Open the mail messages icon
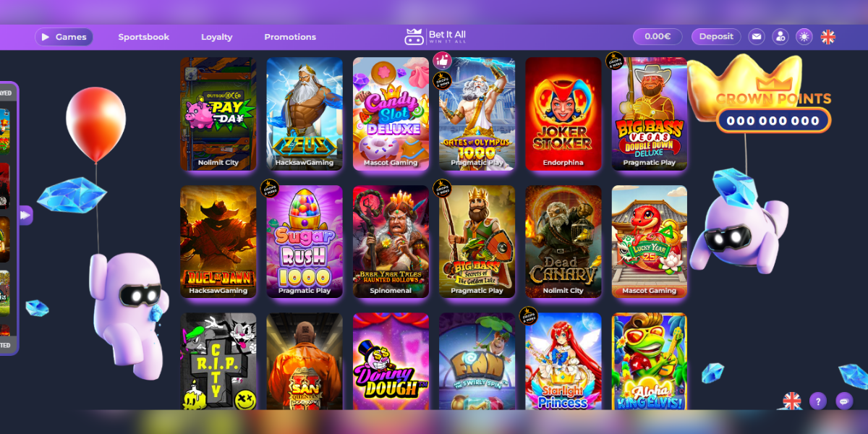 [756, 37]
